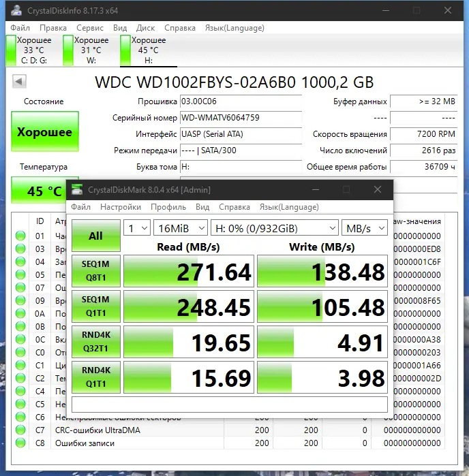The image size is (469, 476).
Task: Click the firmware field 03.00C06
Action: pos(241,101)
